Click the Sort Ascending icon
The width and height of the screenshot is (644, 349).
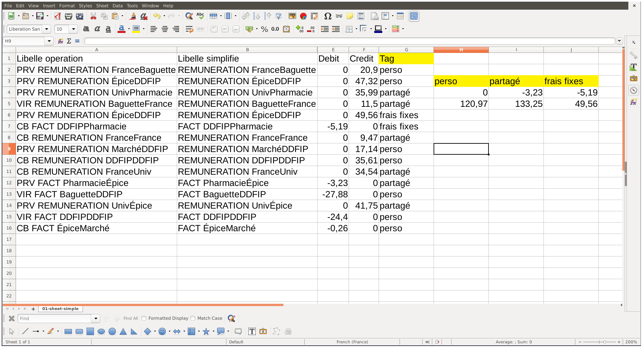(257, 16)
